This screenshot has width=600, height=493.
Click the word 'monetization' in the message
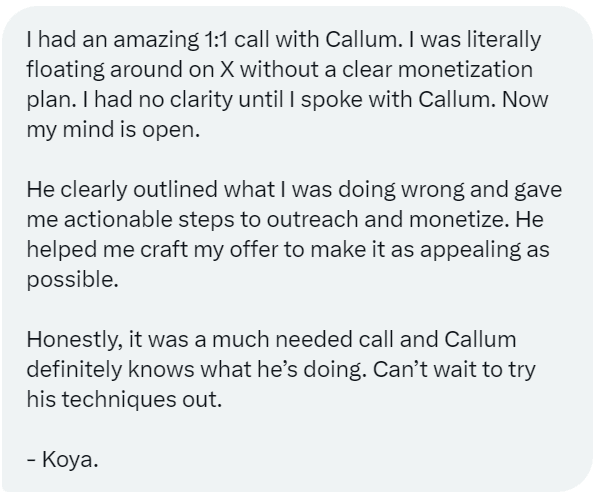pyautogui.click(x=465, y=70)
